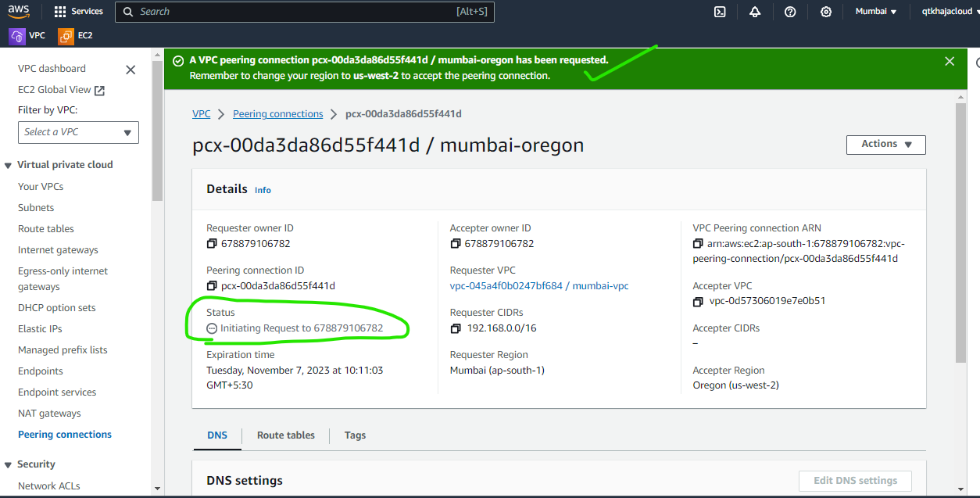980x498 pixels.
Task: Go to the VPC breadcrumb link
Action: (x=202, y=114)
